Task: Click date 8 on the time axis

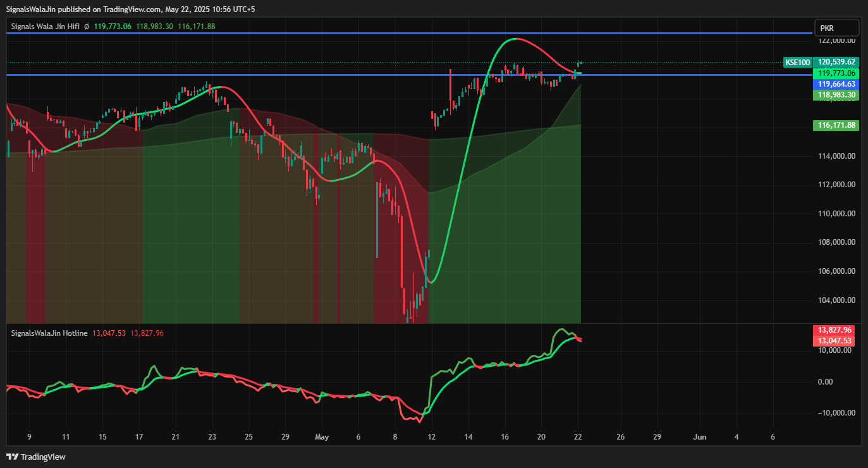Action: click(x=395, y=437)
